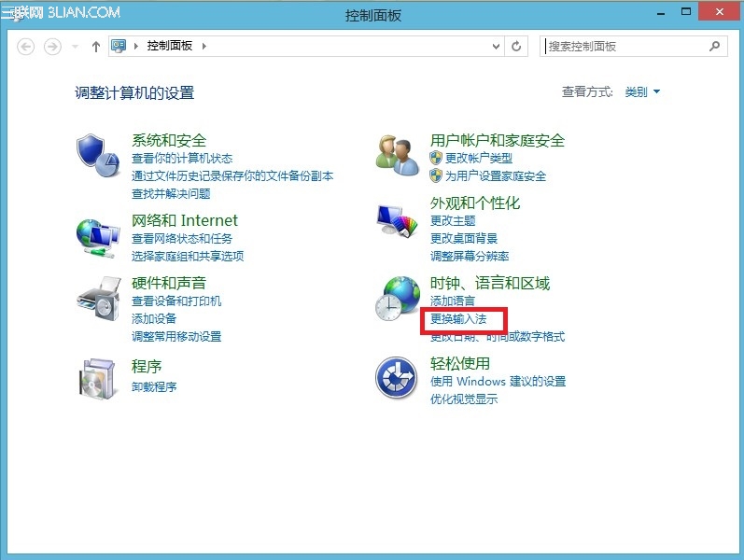The image size is (744, 560).
Task: Open 通过文件历史记录保存你的文件备份副本
Action: pos(232,176)
